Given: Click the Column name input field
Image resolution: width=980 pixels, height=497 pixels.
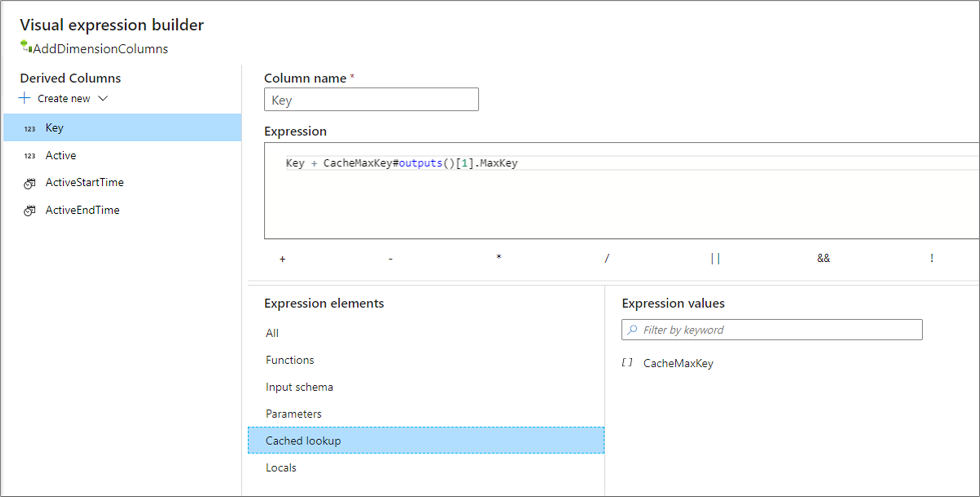Looking at the screenshot, I should tap(371, 100).
